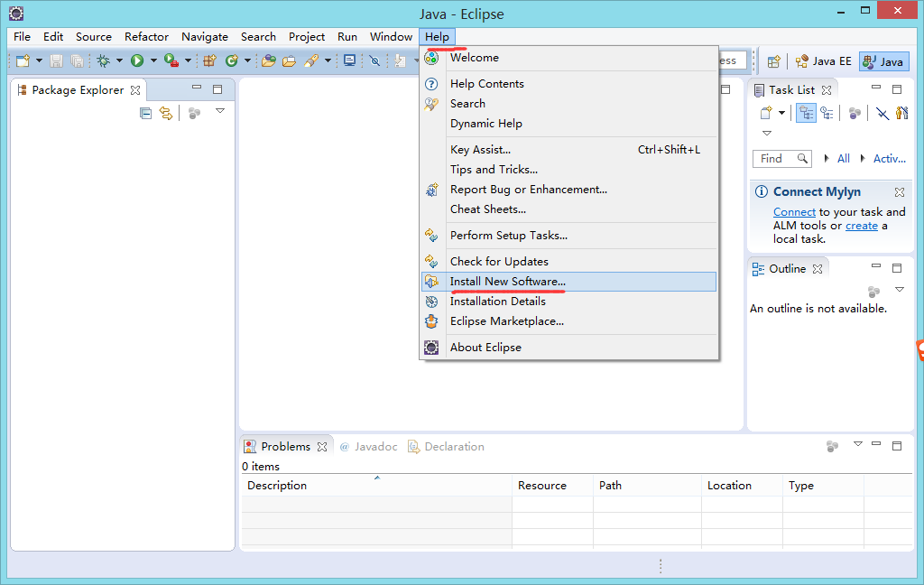Open the File menu

point(22,36)
